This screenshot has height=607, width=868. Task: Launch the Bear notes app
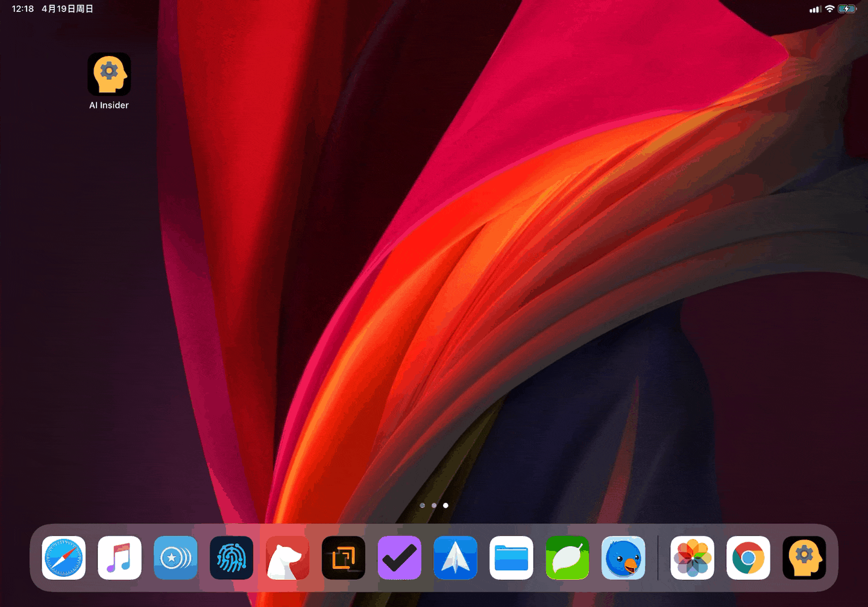(x=288, y=558)
